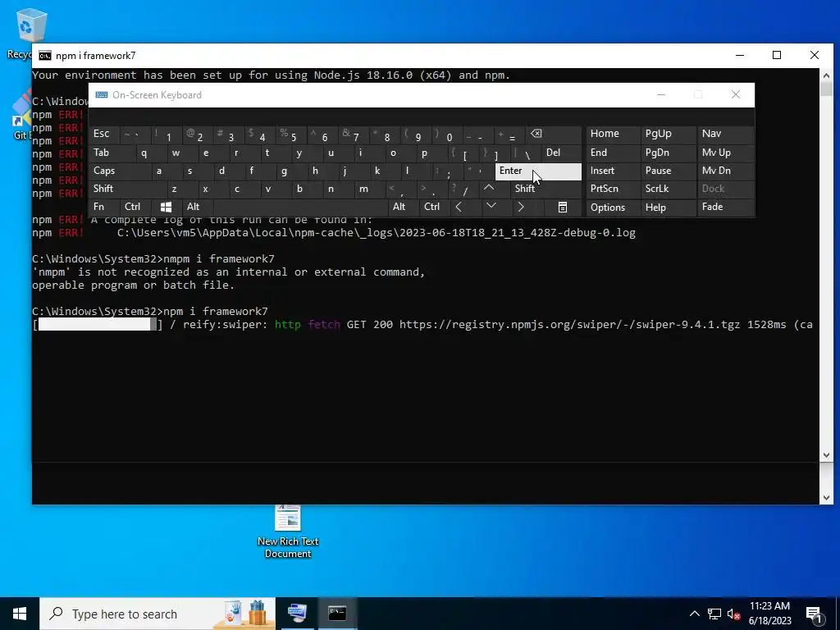Tap the up arrow key on keyboard
The width and height of the screenshot is (840, 630).
pyautogui.click(x=489, y=188)
